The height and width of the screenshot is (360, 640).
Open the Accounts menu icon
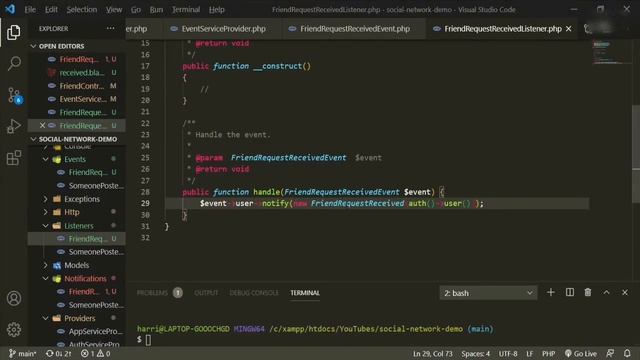[13, 298]
